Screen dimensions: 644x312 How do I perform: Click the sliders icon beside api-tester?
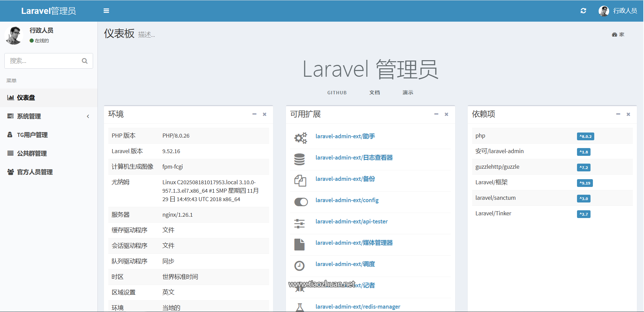[299, 223]
